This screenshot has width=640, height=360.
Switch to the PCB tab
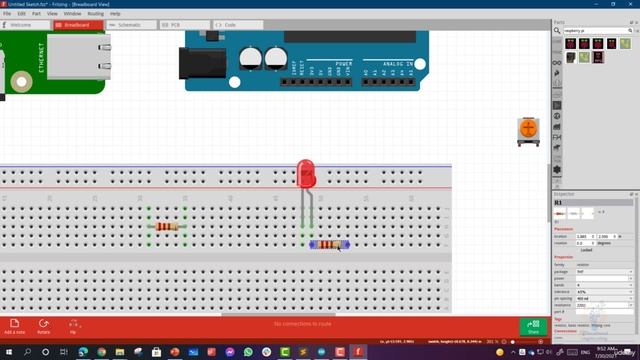tap(184, 25)
